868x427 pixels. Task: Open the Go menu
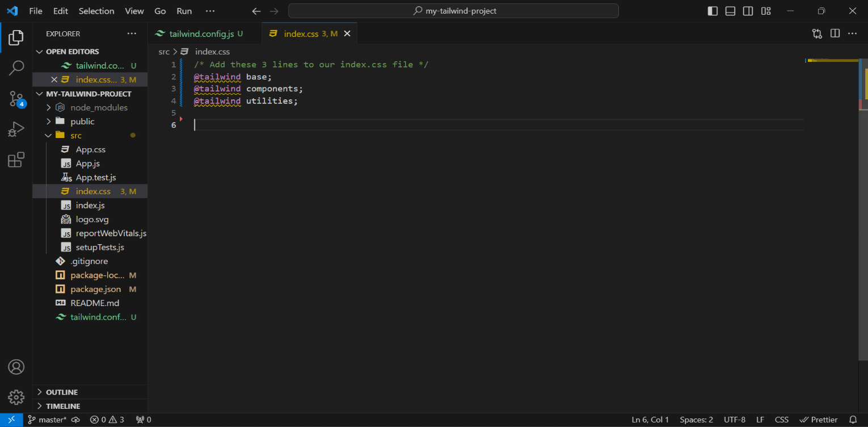161,11
